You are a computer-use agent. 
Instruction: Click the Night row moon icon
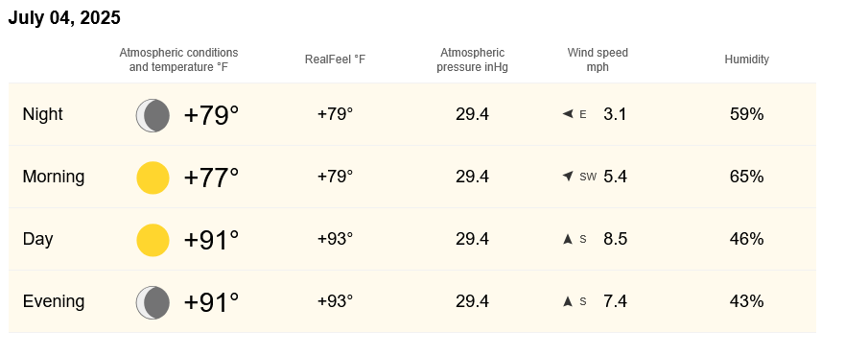152,116
